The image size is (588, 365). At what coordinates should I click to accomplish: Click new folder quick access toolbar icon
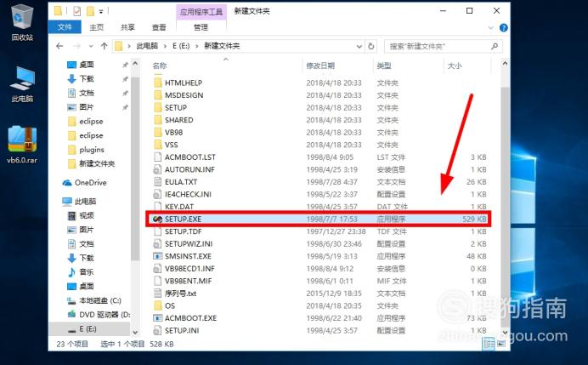(90, 11)
